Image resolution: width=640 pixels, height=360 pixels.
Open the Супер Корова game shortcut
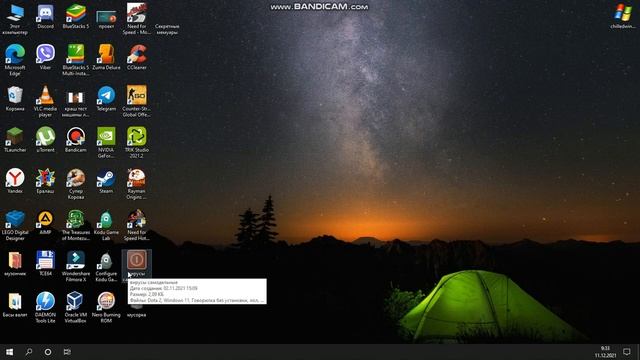(76, 184)
